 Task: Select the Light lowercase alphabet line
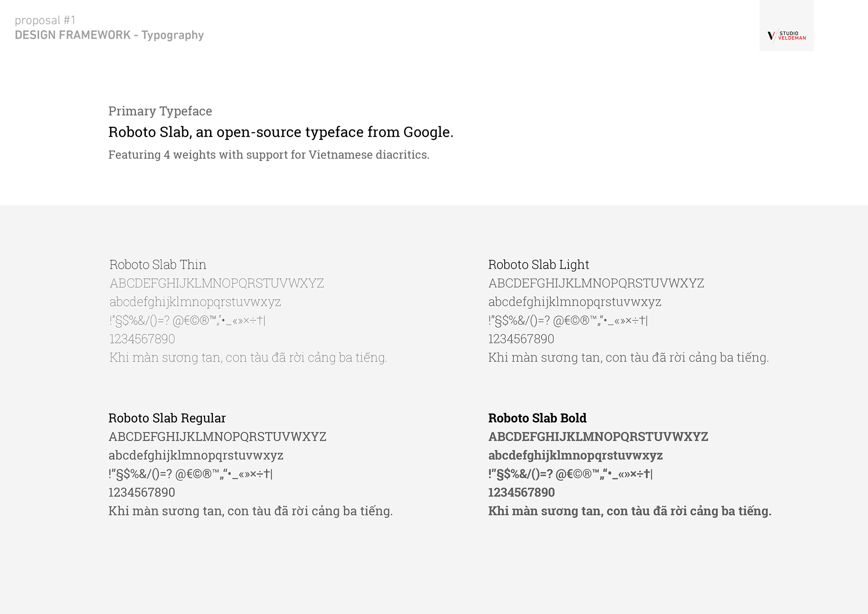click(575, 302)
